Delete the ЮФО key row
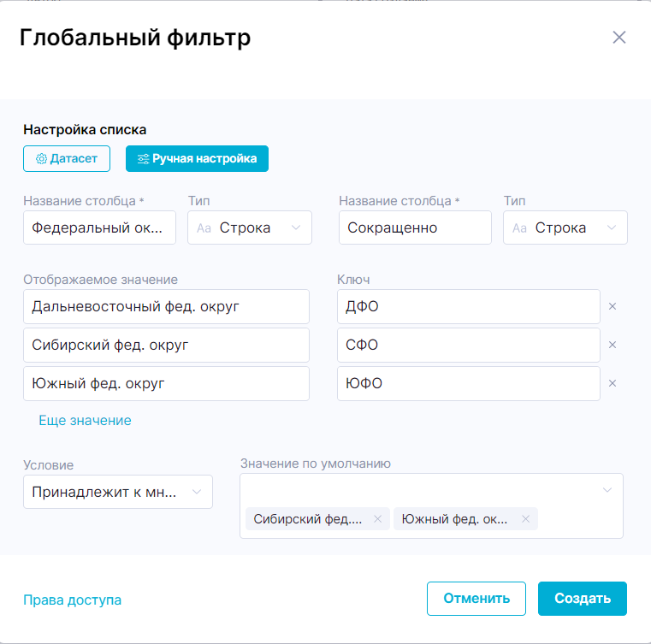This screenshot has height=644, width=651. pyautogui.click(x=613, y=383)
